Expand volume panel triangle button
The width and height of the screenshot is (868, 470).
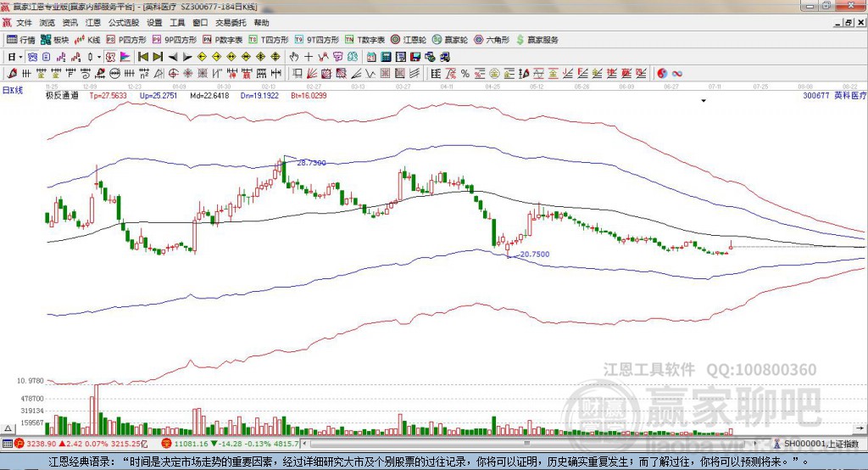click(8, 428)
